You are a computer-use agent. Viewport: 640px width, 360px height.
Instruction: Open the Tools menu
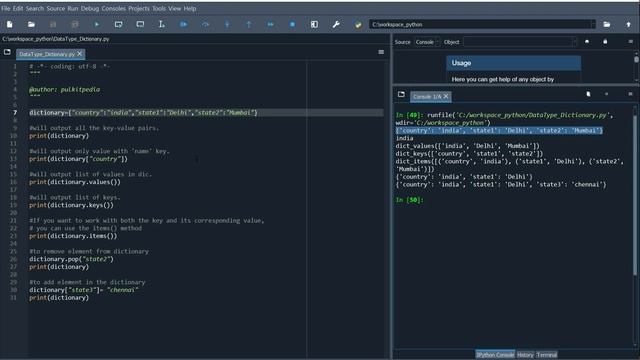pos(159,9)
